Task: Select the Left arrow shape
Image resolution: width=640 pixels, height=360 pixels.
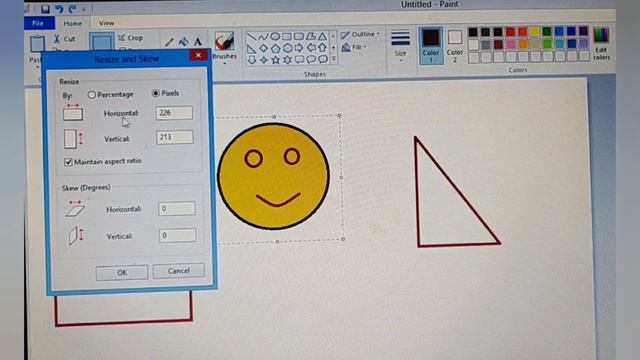Action: click(x=311, y=48)
